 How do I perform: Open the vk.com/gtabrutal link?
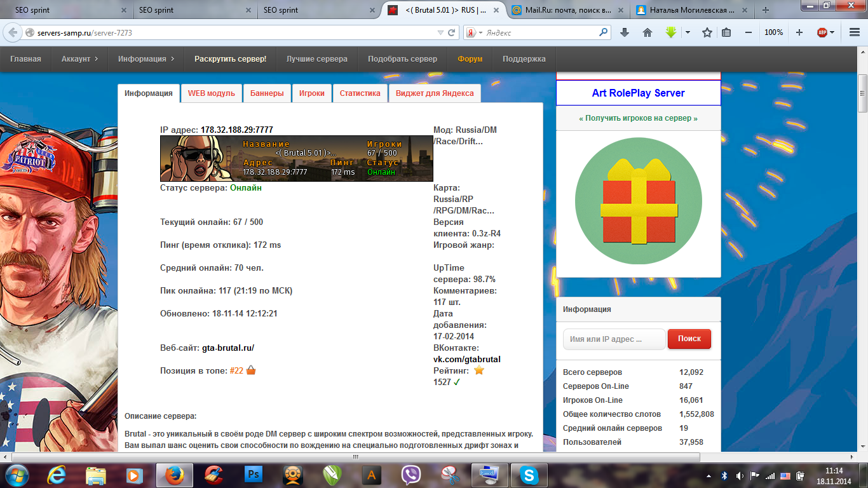tap(467, 359)
